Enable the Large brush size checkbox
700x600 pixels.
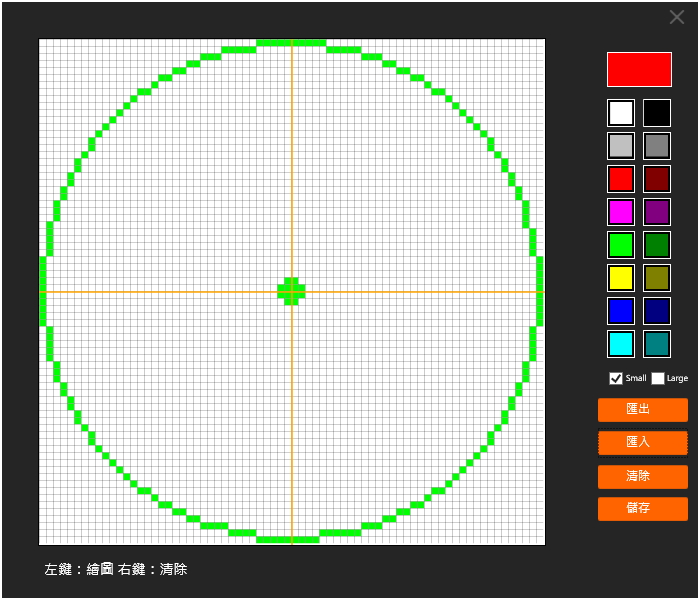658,378
